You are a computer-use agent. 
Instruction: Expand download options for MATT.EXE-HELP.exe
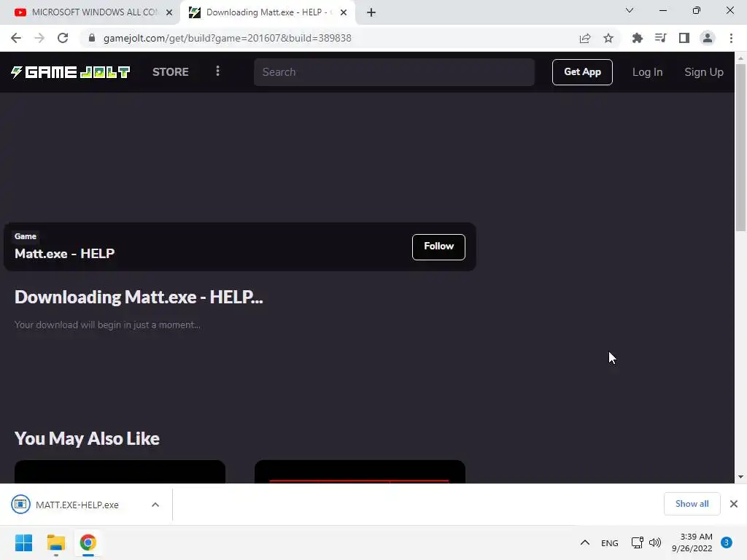[x=155, y=505]
